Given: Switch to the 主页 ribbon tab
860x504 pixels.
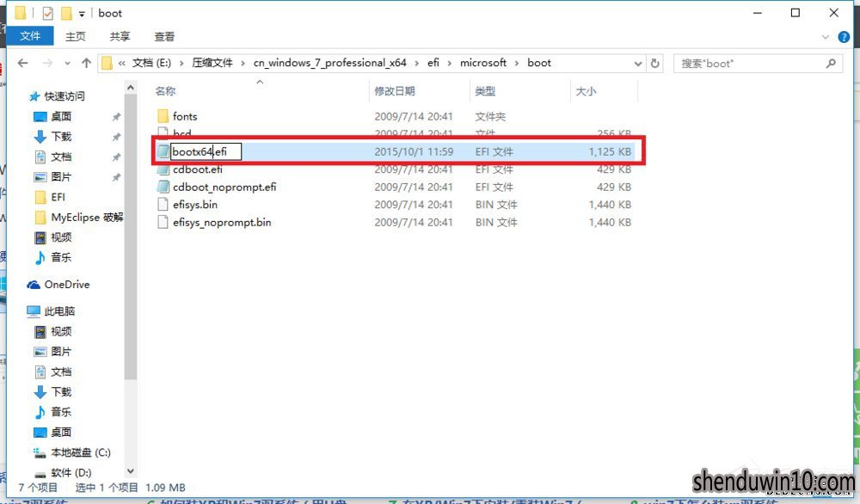Looking at the screenshot, I should 75,37.
